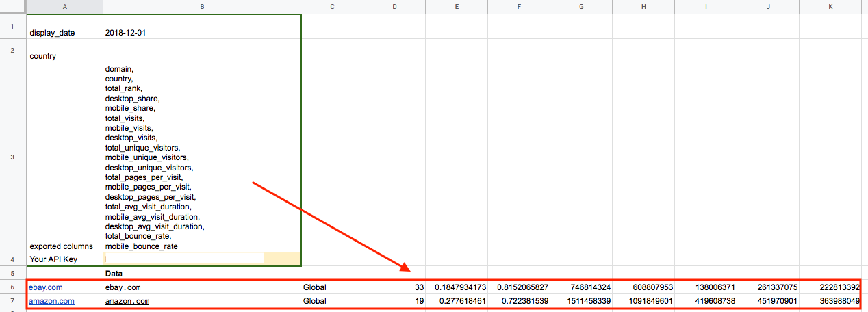Select row 6 header
Viewport: 868px width, 312px height.
[13, 287]
